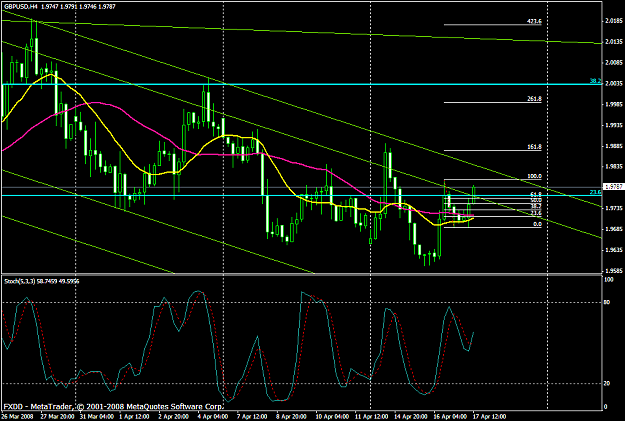Click the 4 Apr 04:00 time label
Image resolution: width=625 pixels, height=421 pixels.
tap(213, 417)
